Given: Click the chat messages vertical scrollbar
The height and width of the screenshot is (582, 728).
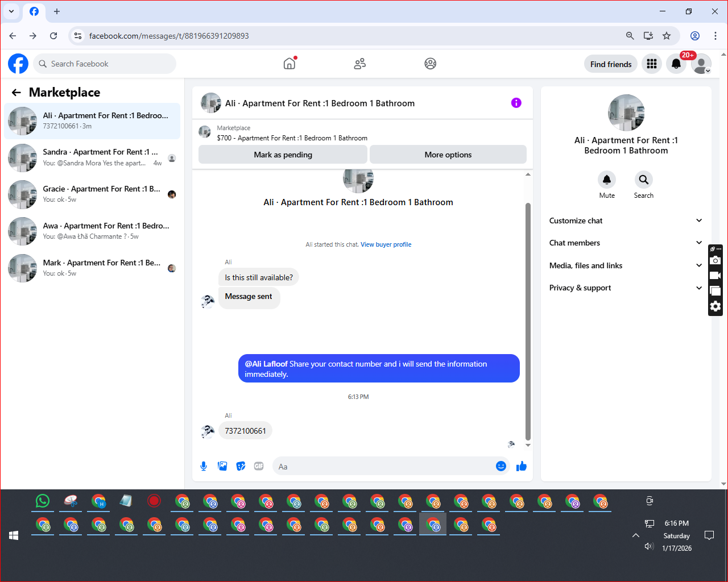Looking at the screenshot, I should tap(528, 321).
